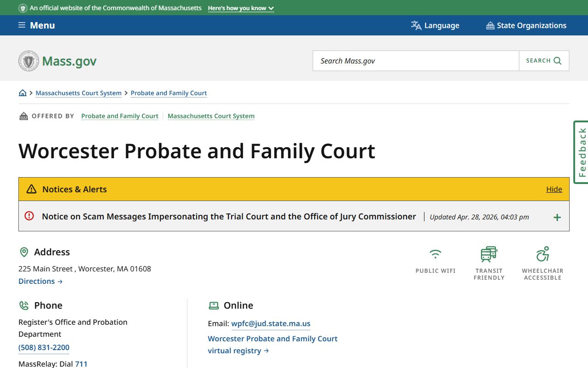
Task: Click the Transit Friendly bus icon
Action: click(x=489, y=254)
